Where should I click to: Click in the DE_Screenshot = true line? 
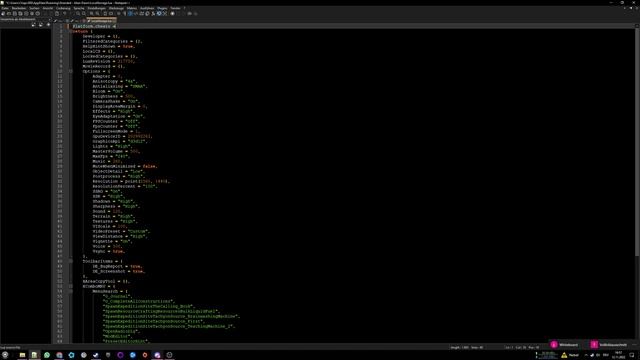pos(119,271)
